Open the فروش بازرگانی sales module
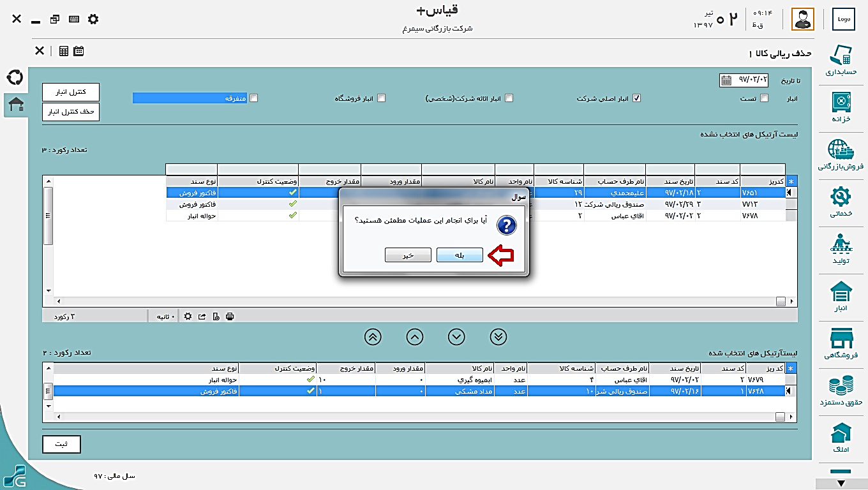868x490 pixels. (841, 154)
